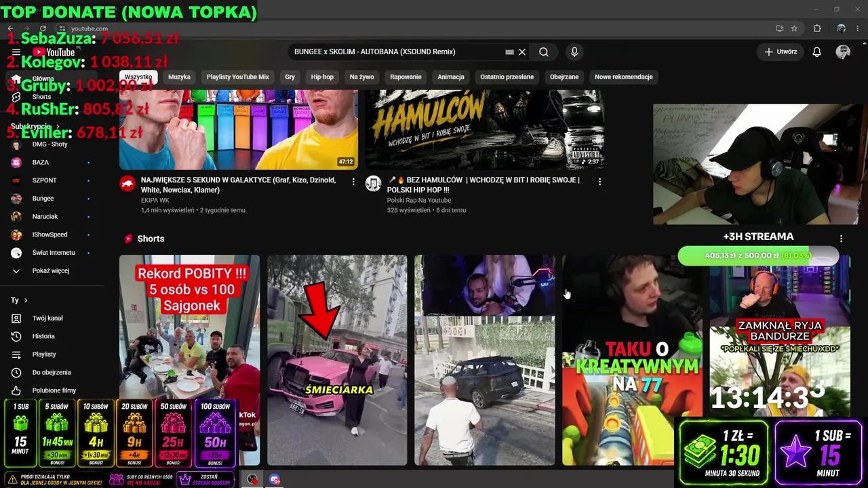Go back with the browser back arrow
Viewport: 868px width, 488px height.
[x=10, y=28]
